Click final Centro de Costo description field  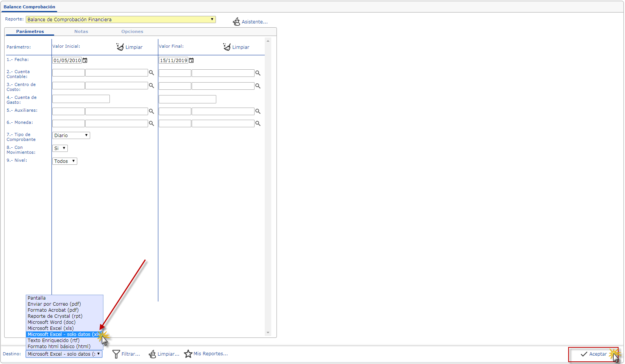click(x=223, y=86)
